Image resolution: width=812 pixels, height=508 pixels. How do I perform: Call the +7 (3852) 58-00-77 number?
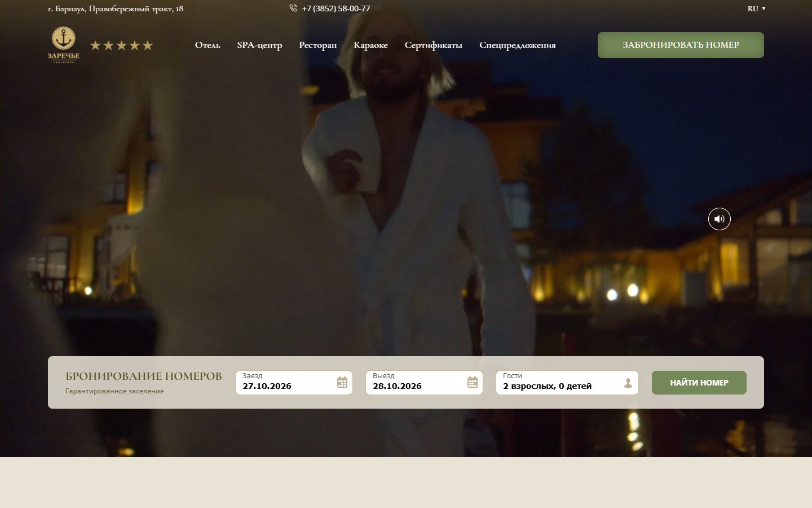[336, 8]
